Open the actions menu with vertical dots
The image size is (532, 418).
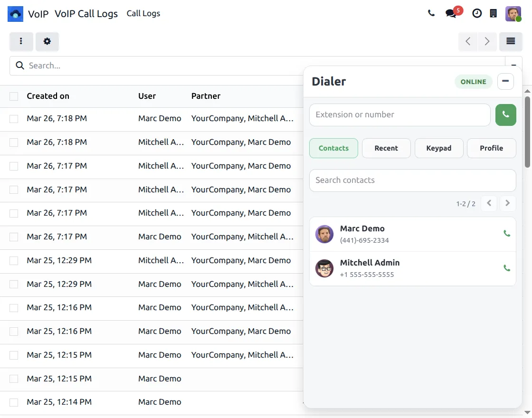coord(21,41)
